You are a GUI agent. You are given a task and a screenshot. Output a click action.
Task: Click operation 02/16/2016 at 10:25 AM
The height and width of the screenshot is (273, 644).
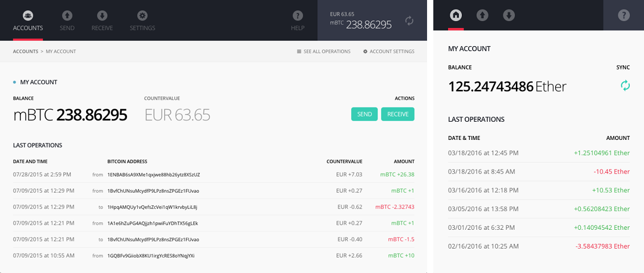[483, 246]
